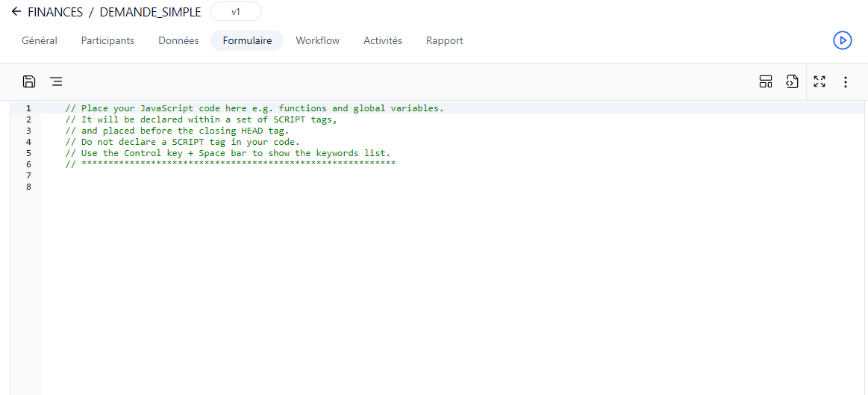This screenshot has height=395, width=868.
Task: Open the Activités tab
Action: point(382,40)
